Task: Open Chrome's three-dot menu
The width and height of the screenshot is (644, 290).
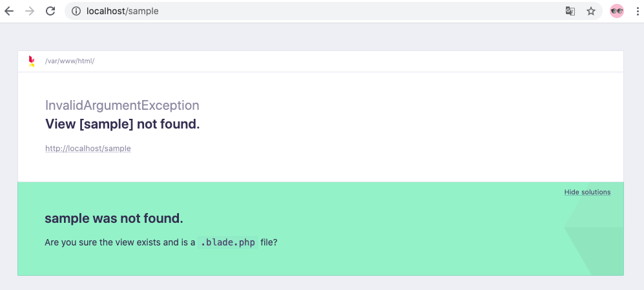Action: pyautogui.click(x=637, y=11)
